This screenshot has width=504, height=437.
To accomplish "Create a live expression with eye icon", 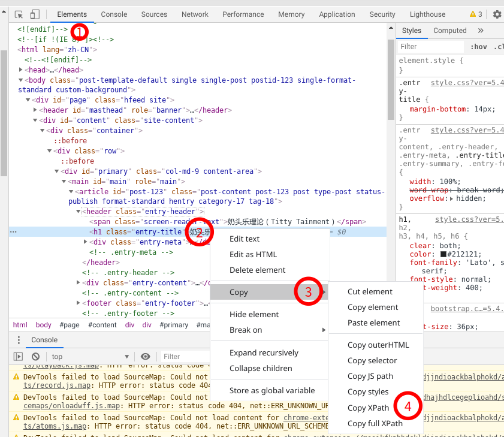I will 145,357.
